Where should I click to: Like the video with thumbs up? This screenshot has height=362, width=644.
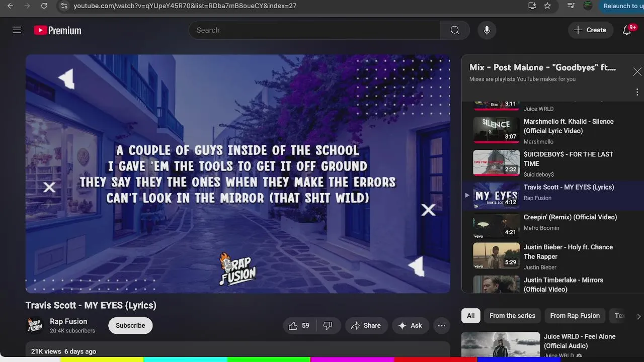299,326
